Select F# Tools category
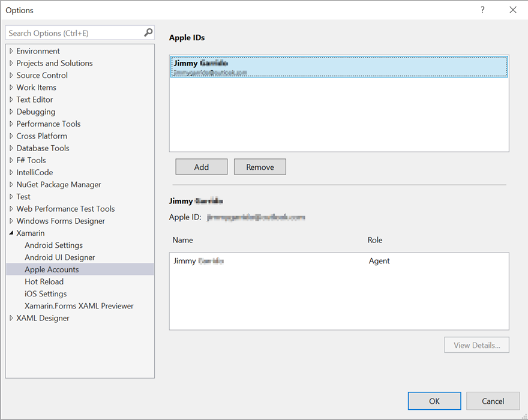 click(31, 160)
